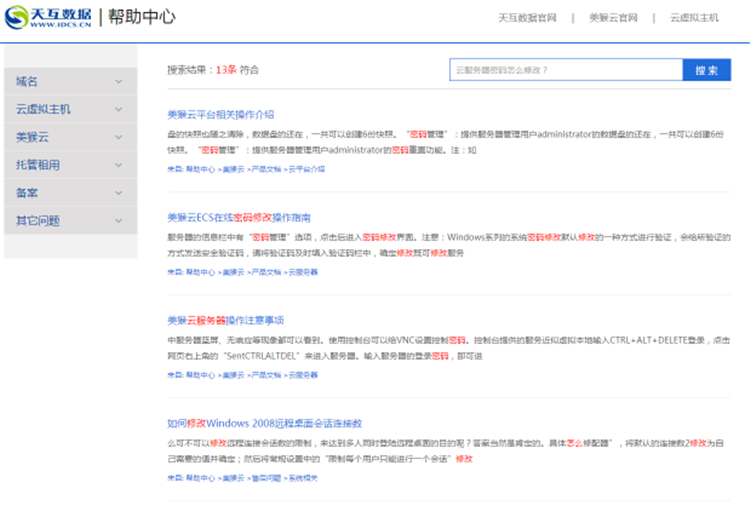The image size is (750, 505).
Task: Open the 帮助中心 header title
Action: point(142,17)
